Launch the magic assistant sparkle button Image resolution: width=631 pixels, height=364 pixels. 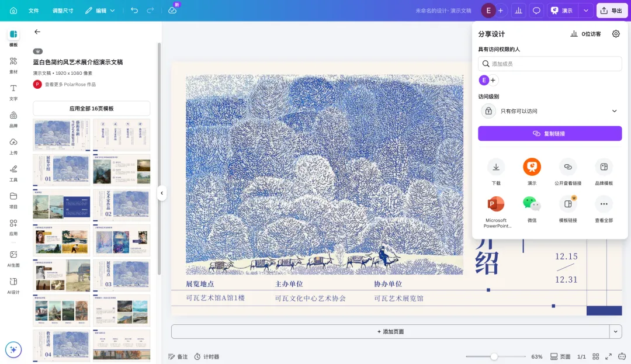coord(13,349)
